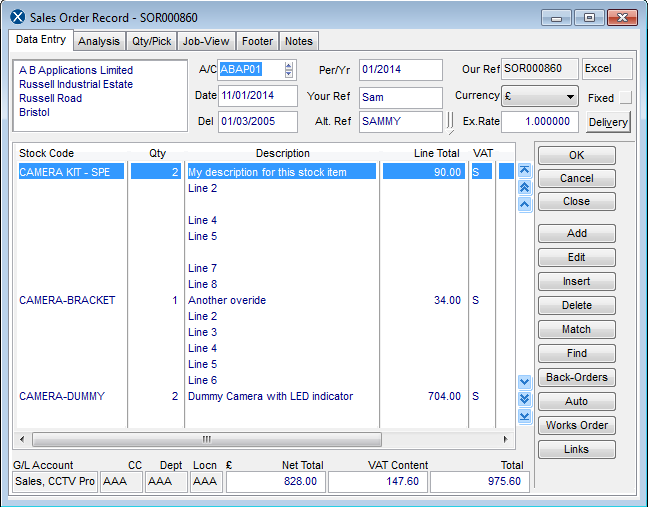Screen dimensions: 648x507
Task: Click the 34.00 line total
Action: point(447,300)
